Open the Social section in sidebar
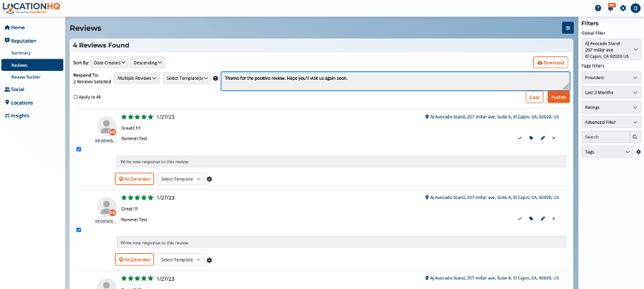The width and height of the screenshot is (644, 289). (19, 89)
